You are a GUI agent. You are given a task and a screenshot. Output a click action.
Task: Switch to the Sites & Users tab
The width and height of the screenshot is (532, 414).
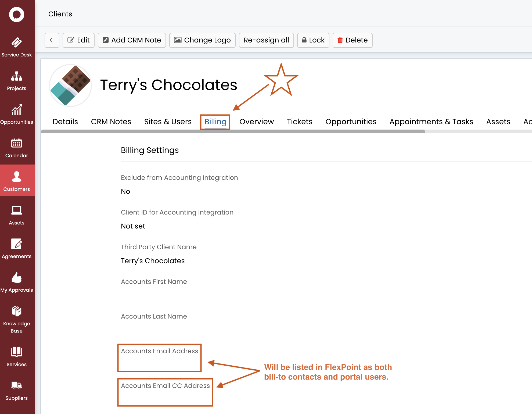point(168,122)
